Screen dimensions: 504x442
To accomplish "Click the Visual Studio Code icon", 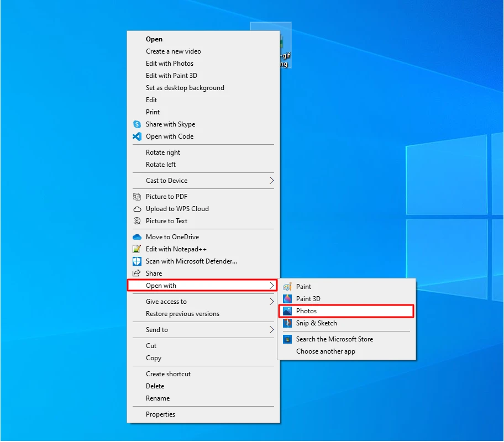I will point(137,136).
